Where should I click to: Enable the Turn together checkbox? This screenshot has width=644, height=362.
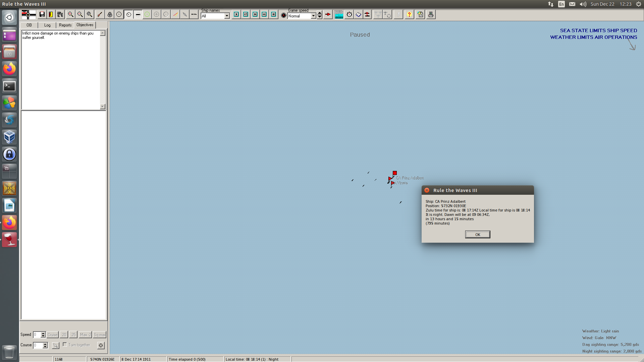(x=65, y=345)
